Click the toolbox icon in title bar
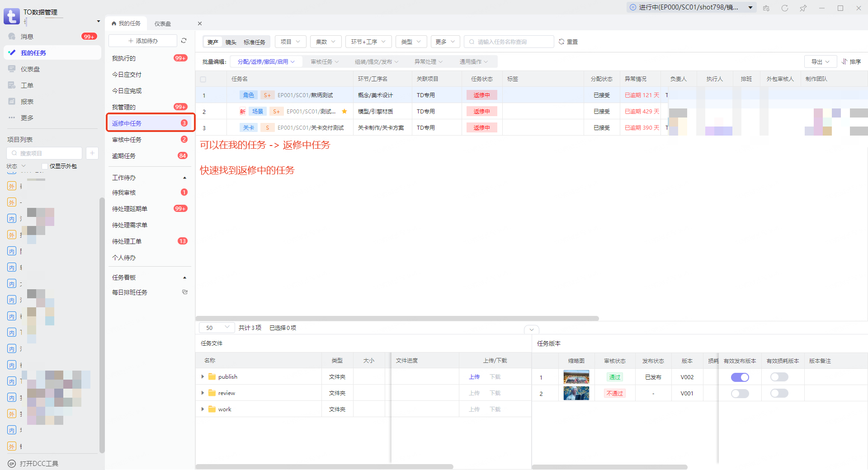Screen dimensions: 868x470 (x=766, y=8)
